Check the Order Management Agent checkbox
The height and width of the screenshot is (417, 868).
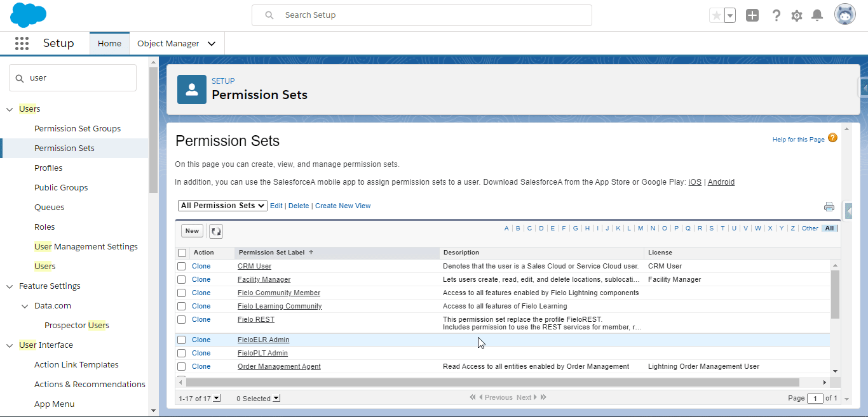click(182, 366)
